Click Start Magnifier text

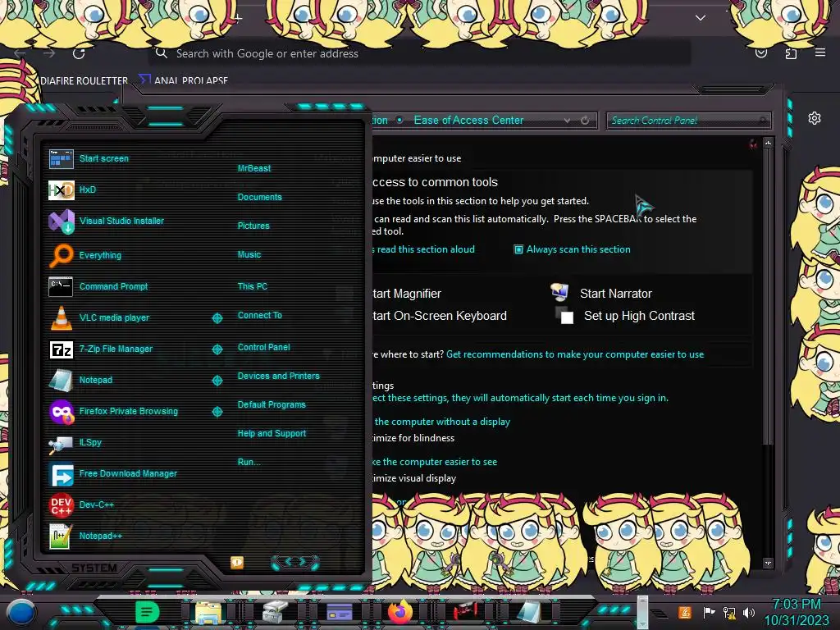407,294
